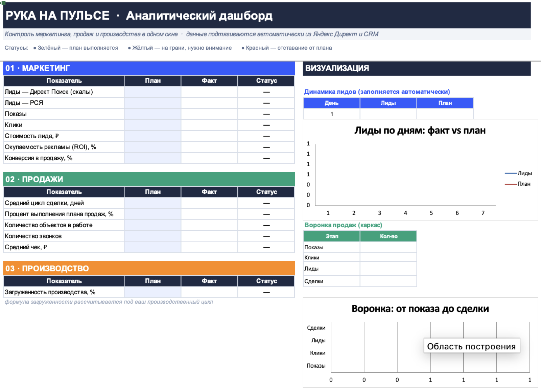Click the Лиды legend entry in line chart
The height and width of the screenshot is (392, 541).
[x=518, y=173]
